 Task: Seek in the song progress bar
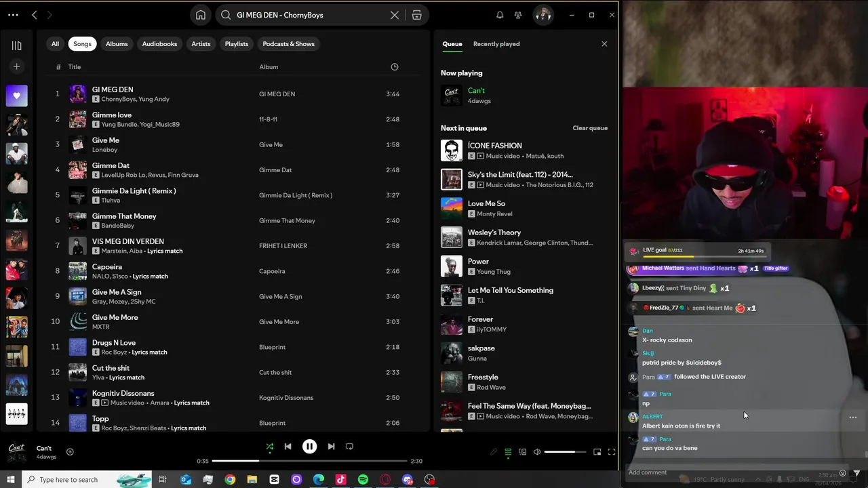[x=309, y=461]
